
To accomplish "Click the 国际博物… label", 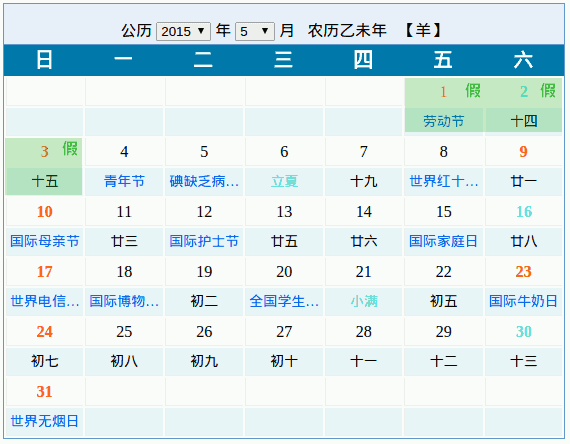I will tap(124, 301).
